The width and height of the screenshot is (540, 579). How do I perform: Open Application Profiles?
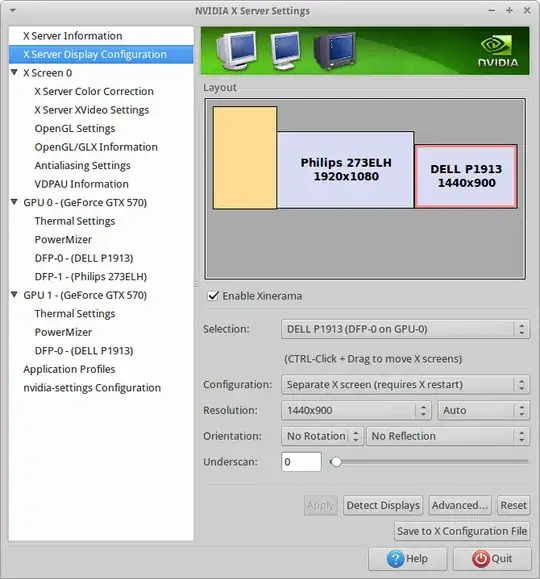pos(69,369)
